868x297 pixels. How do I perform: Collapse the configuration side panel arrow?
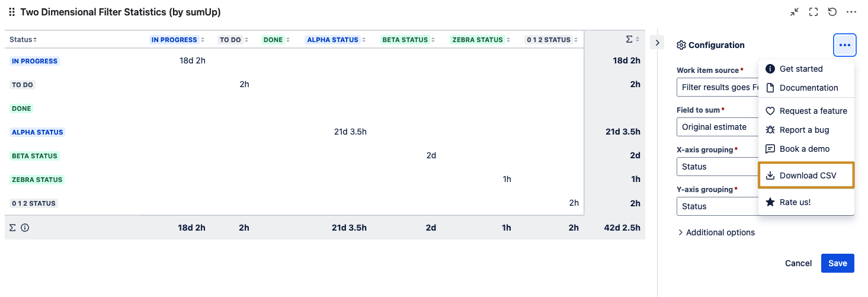pos(657,42)
